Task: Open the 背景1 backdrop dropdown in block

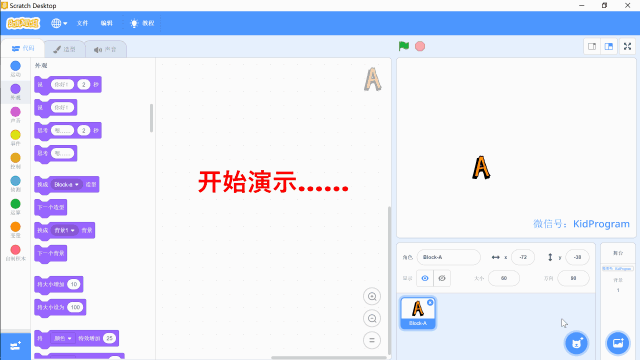Action: click(x=65, y=231)
